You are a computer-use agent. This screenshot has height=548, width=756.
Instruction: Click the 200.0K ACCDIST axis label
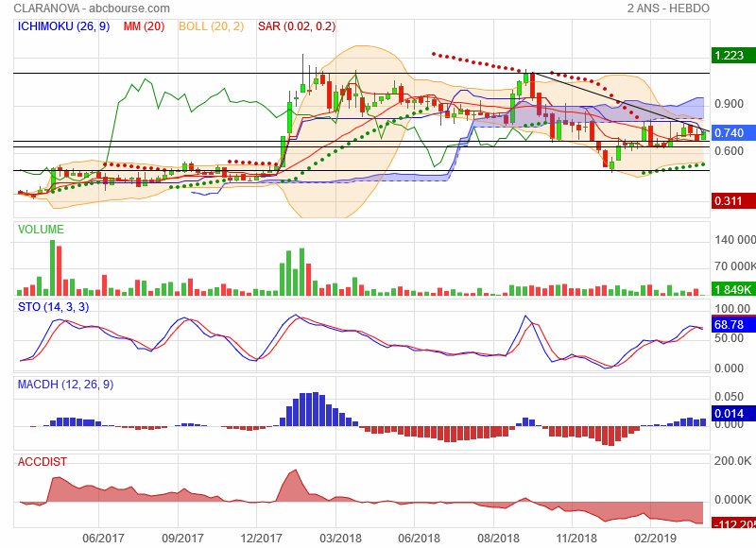[732, 461]
